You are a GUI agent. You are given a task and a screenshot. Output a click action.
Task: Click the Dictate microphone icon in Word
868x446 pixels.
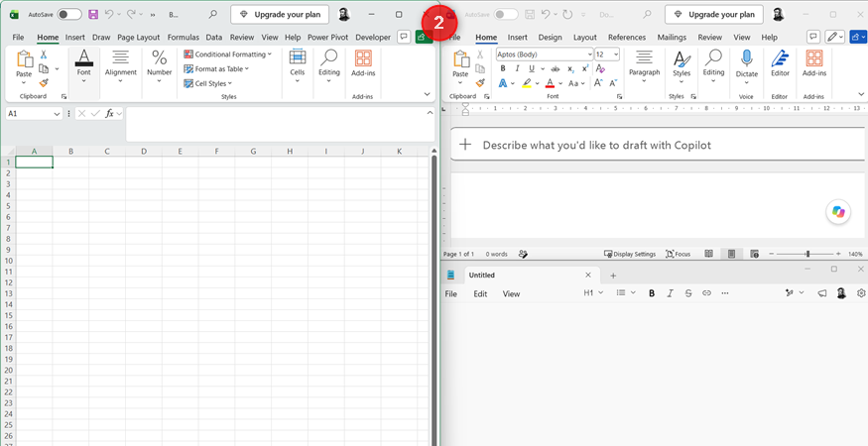coord(746,58)
